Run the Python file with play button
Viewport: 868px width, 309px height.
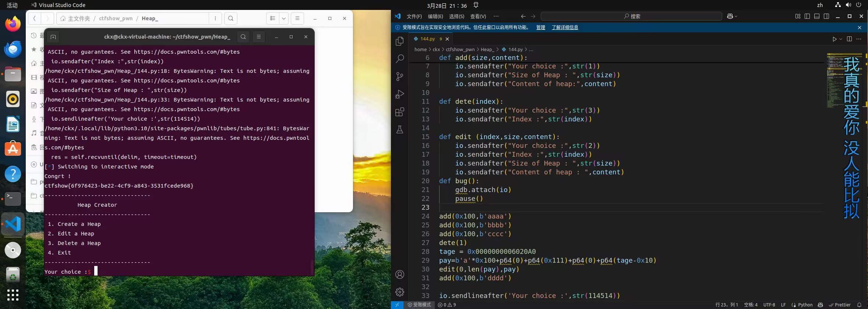click(835, 39)
